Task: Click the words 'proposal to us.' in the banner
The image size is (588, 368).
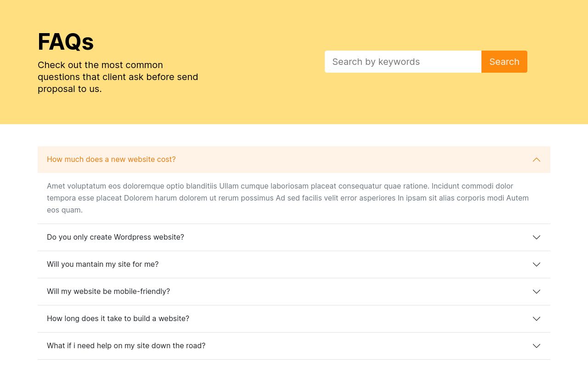Action: [70, 89]
